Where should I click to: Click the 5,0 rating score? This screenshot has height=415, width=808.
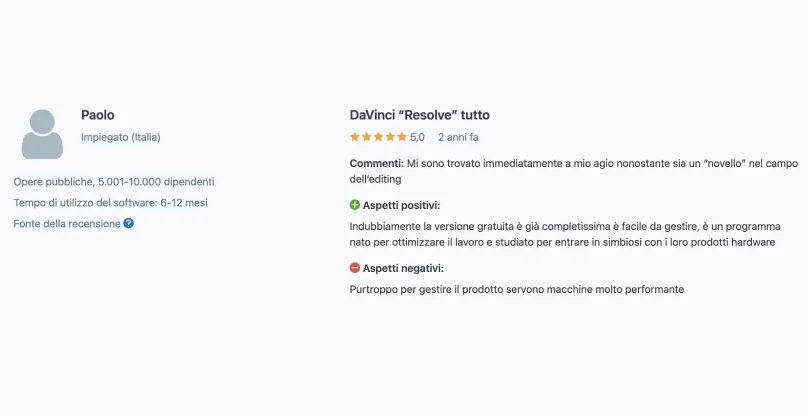click(417, 137)
